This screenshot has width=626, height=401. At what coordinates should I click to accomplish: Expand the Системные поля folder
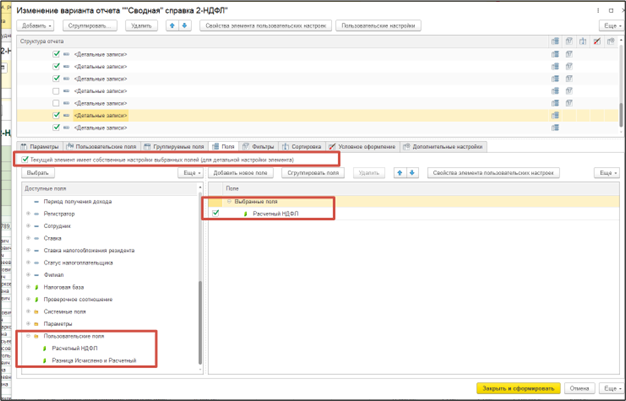click(x=28, y=312)
